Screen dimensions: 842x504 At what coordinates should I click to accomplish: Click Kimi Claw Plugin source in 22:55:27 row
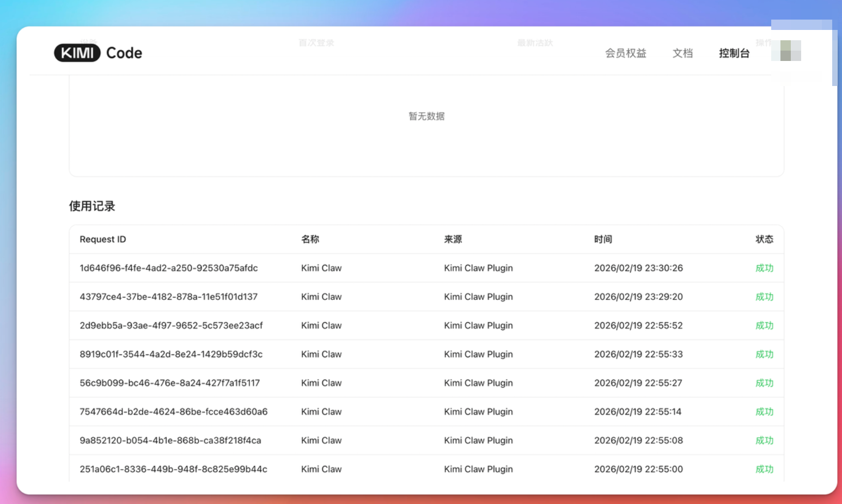(478, 383)
